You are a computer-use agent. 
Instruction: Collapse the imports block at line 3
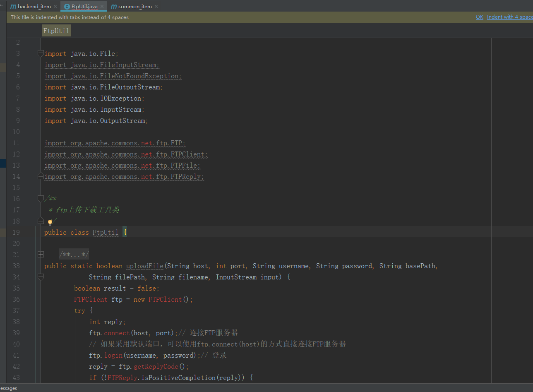(x=41, y=53)
